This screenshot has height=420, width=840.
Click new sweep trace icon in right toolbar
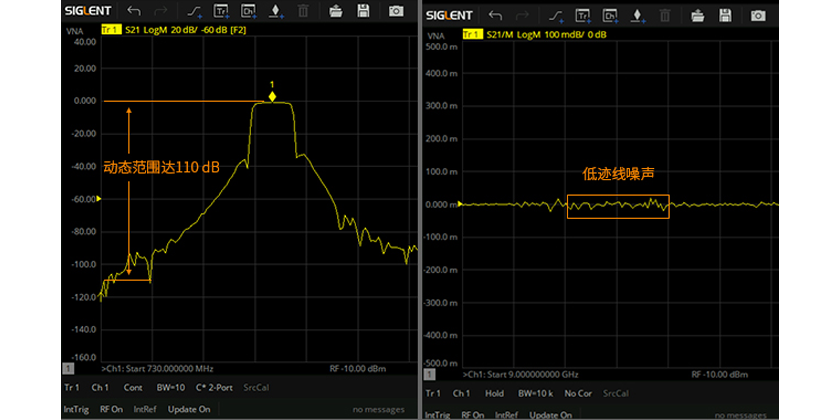tap(556, 12)
